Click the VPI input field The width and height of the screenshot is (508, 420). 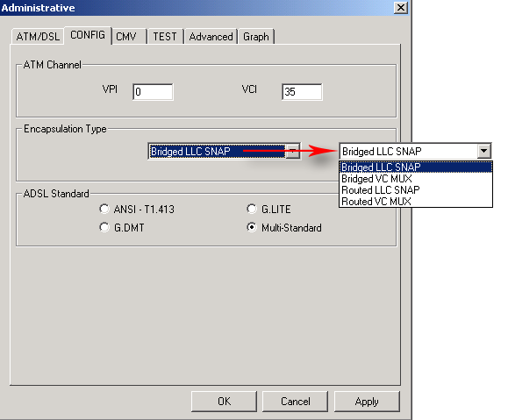(x=153, y=92)
